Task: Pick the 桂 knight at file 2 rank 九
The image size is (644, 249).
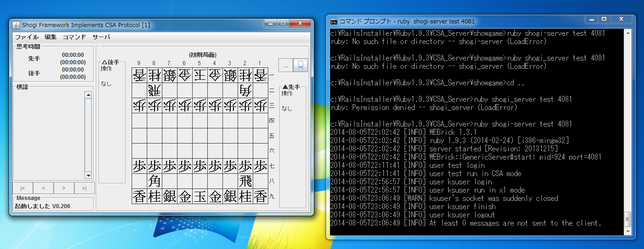Action: [x=245, y=196]
